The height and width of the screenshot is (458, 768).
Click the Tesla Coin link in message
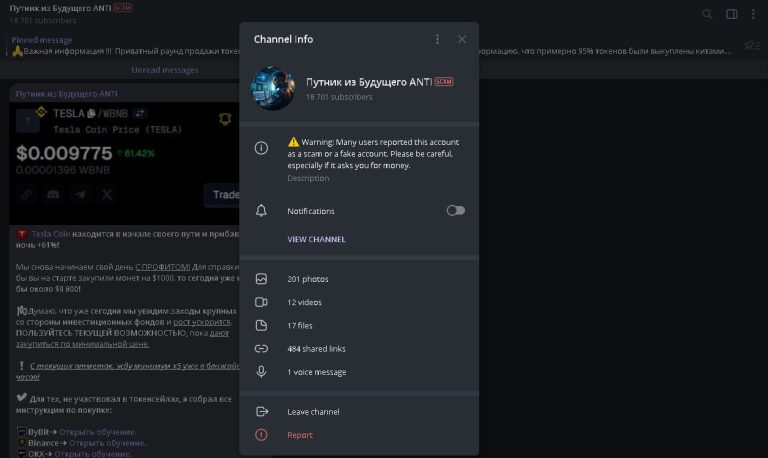[x=51, y=234]
